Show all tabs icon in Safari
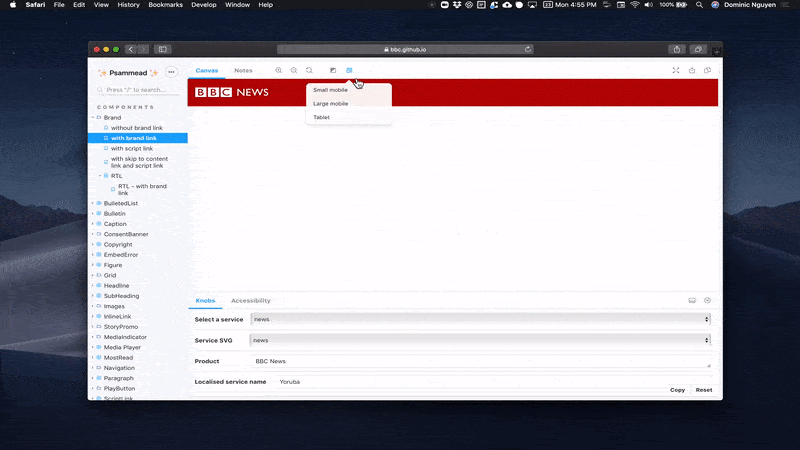This screenshot has width=800, height=450. click(x=697, y=49)
